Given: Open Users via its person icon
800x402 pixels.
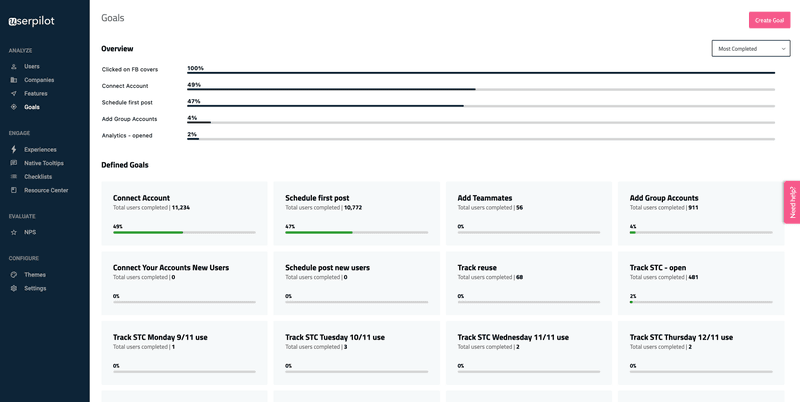Looking at the screenshot, I should pos(14,66).
